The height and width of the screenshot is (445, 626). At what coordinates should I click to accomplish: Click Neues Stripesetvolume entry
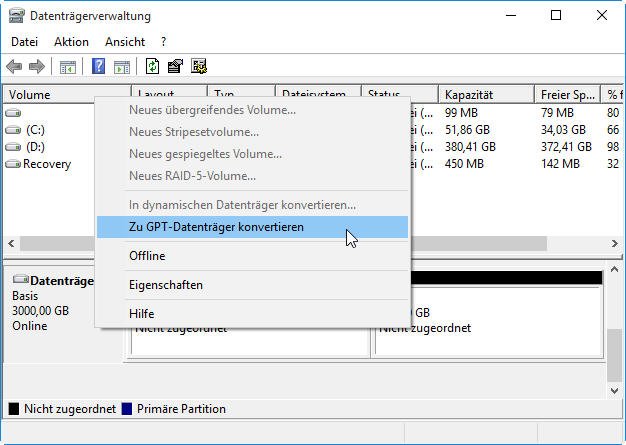[x=252, y=132]
